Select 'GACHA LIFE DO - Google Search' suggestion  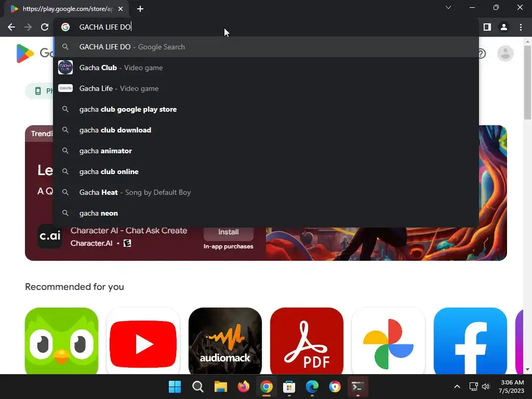tap(265, 47)
